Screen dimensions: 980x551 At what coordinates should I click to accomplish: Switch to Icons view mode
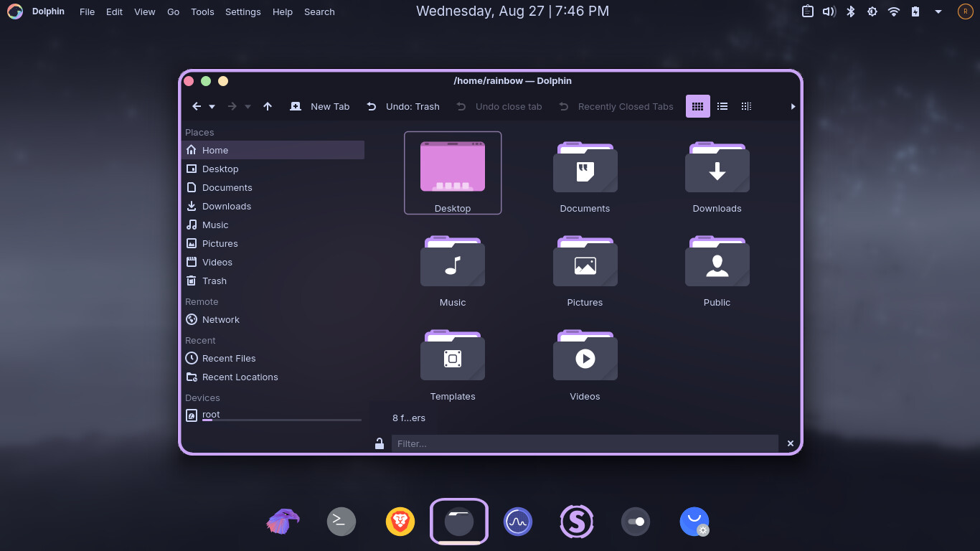point(697,106)
